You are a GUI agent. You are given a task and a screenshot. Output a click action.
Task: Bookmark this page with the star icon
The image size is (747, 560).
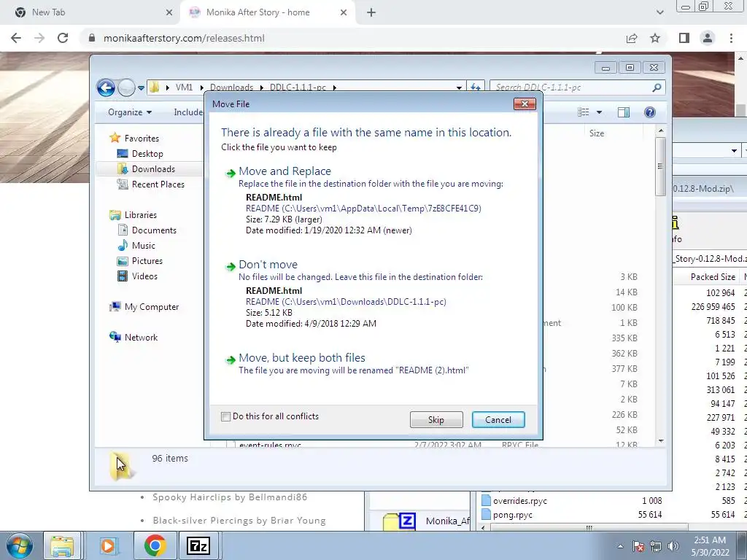pos(655,38)
